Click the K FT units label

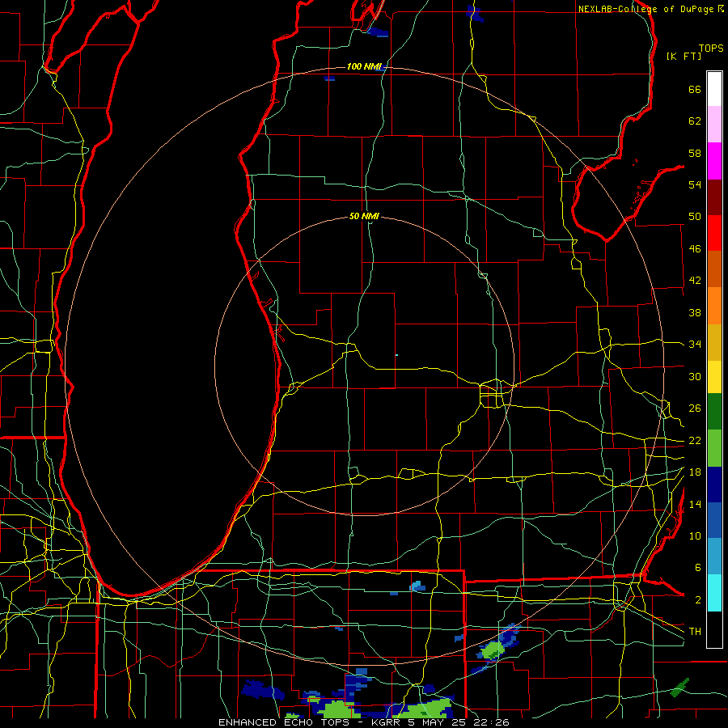pos(684,56)
